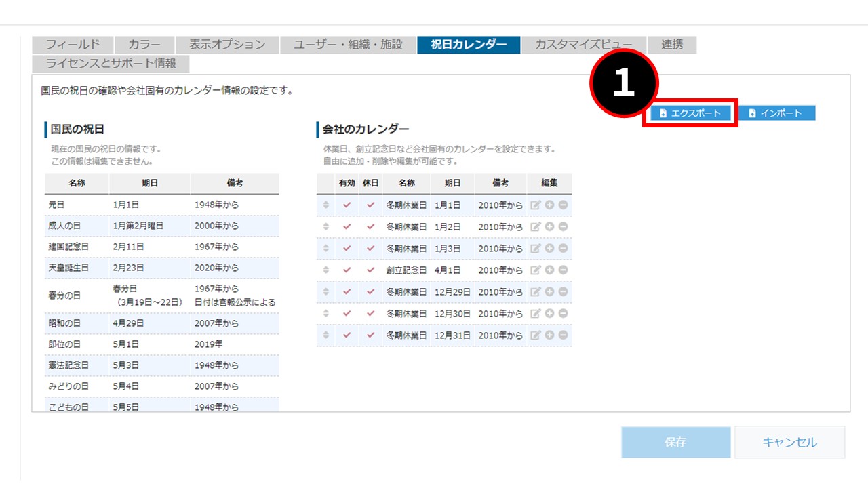Add a row after the 1月3日 entry
868x488 pixels.
click(550, 249)
